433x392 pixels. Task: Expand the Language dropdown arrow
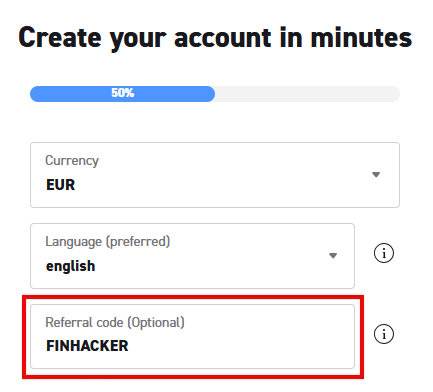333,256
